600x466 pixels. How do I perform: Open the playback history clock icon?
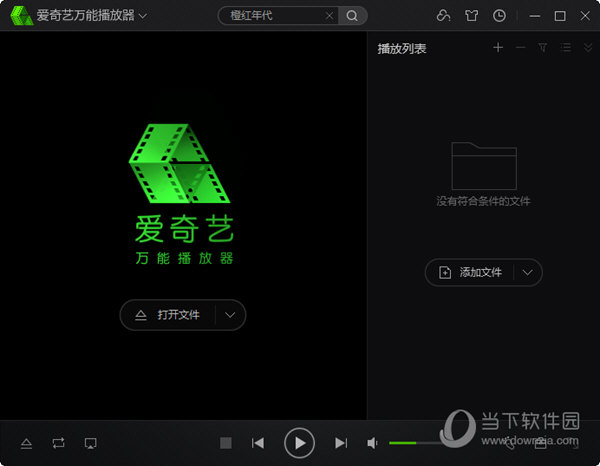499,16
